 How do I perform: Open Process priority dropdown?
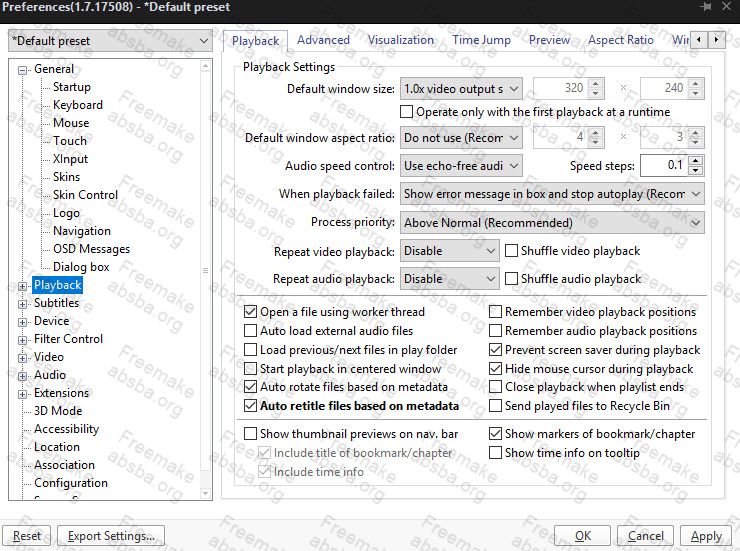click(552, 223)
